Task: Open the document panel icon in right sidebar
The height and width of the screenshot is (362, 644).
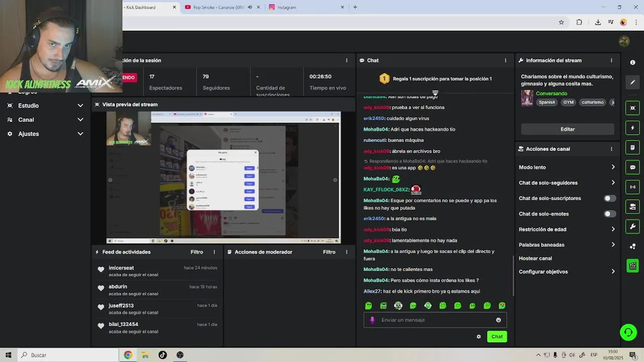Action: click(x=632, y=147)
